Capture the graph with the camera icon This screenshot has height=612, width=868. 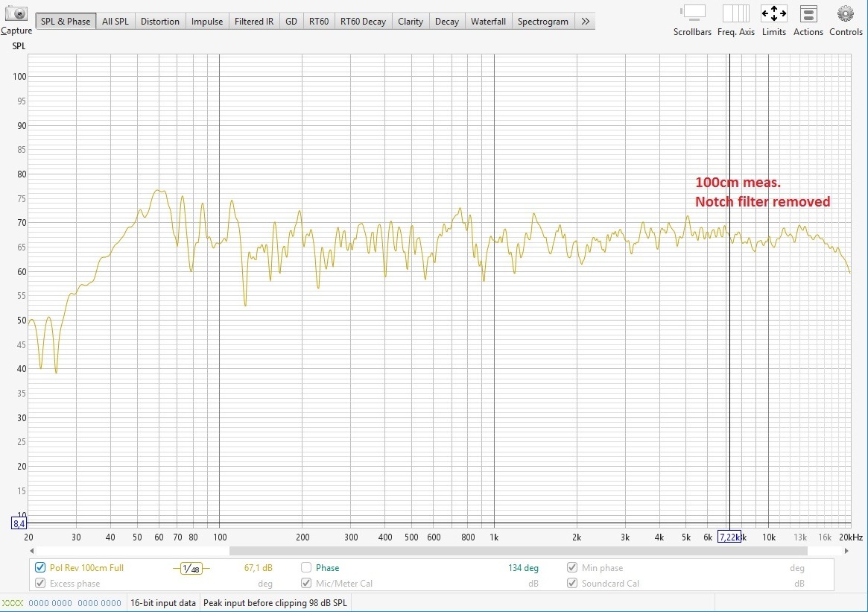tap(16, 13)
